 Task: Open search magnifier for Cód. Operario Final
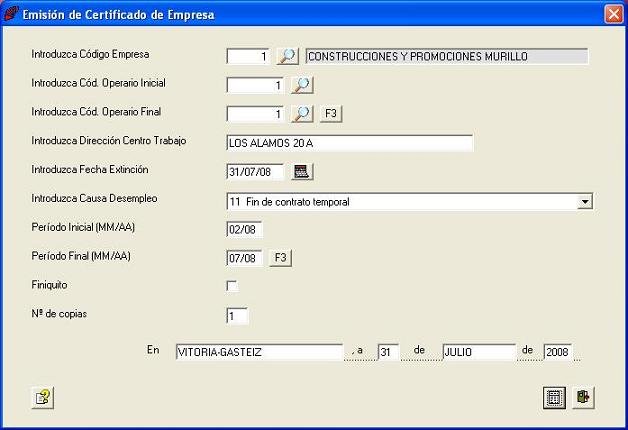(302, 114)
